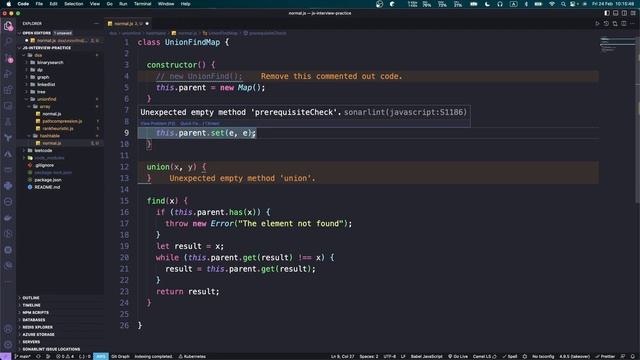Click the Split Editor icon in editor toolbar
The height and width of the screenshot is (360, 640).
pyautogui.click(x=624, y=24)
